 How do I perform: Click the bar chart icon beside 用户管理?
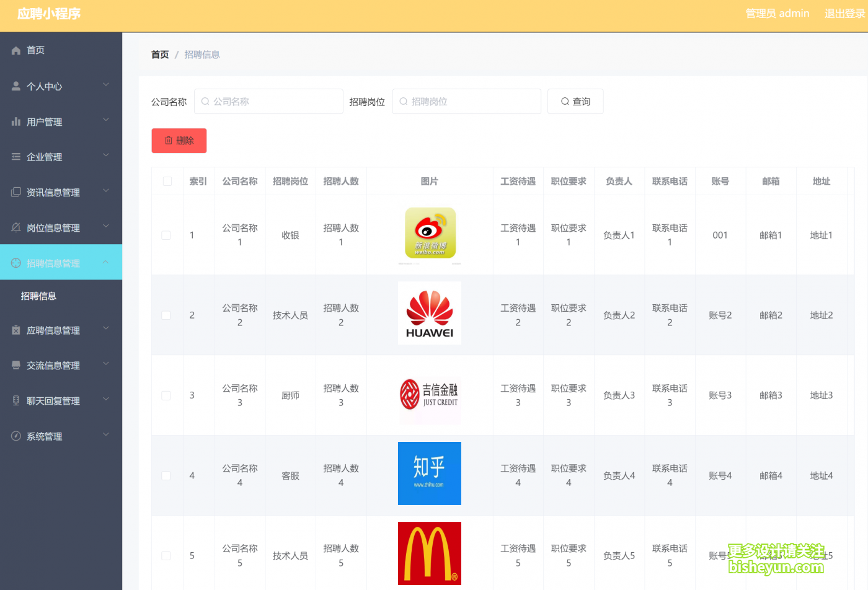pos(16,121)
